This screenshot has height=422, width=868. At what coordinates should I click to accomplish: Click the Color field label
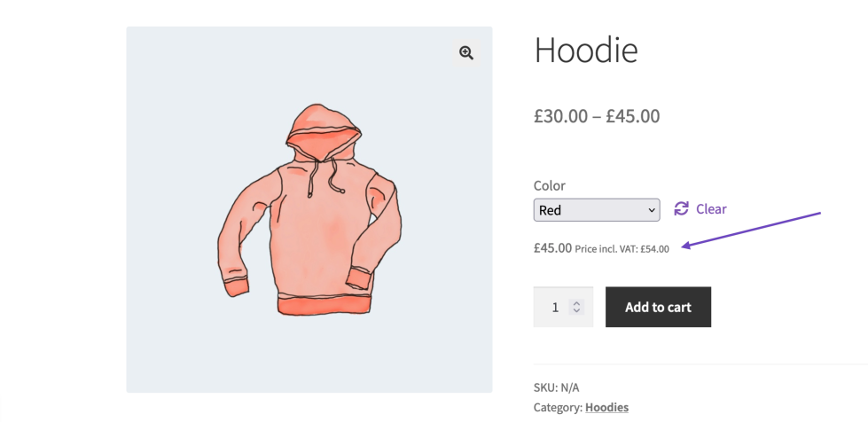tap(550, 186)
